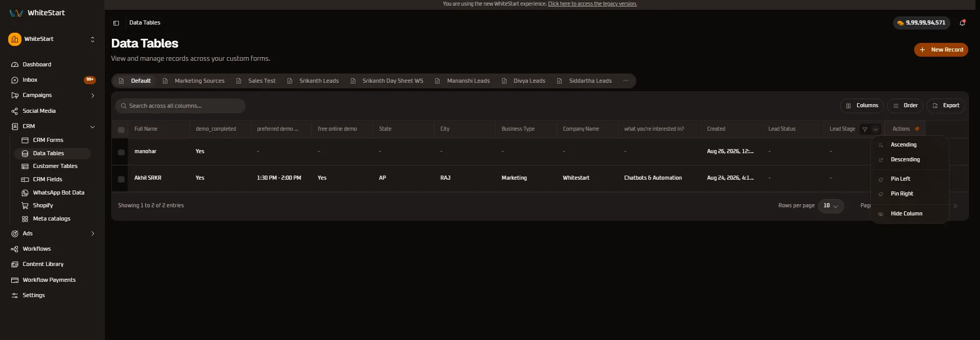
Task: Focus the search across all columns field
Action: tap(180, 106)
